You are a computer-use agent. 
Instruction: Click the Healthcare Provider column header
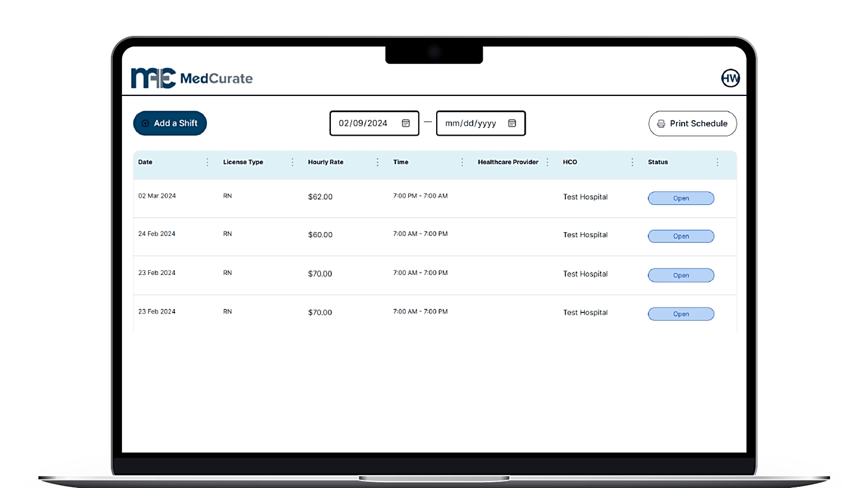point(508,162)
